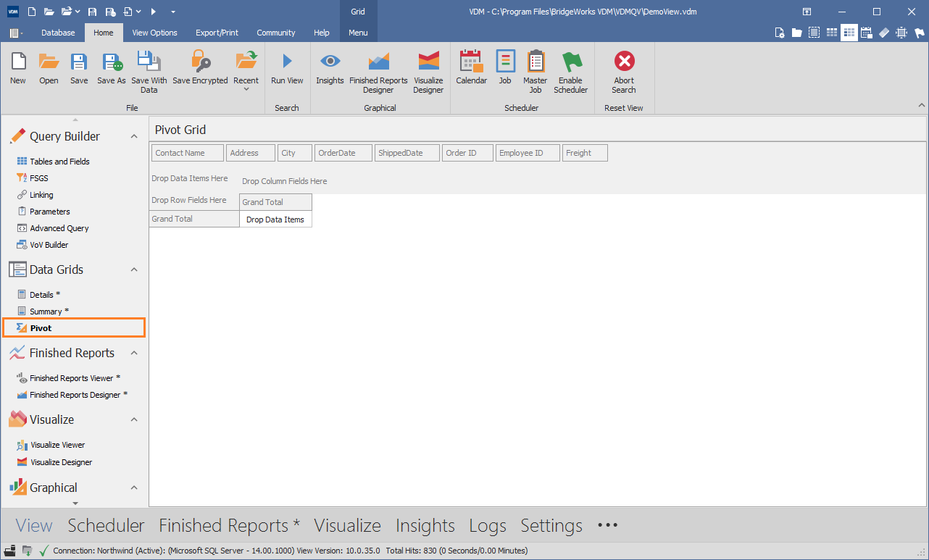Open the View Options tab

(154, 33)
